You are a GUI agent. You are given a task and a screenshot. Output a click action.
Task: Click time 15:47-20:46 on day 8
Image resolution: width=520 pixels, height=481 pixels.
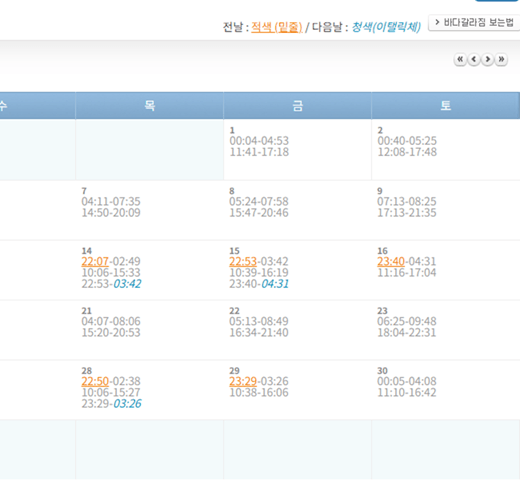pos(259,213)
